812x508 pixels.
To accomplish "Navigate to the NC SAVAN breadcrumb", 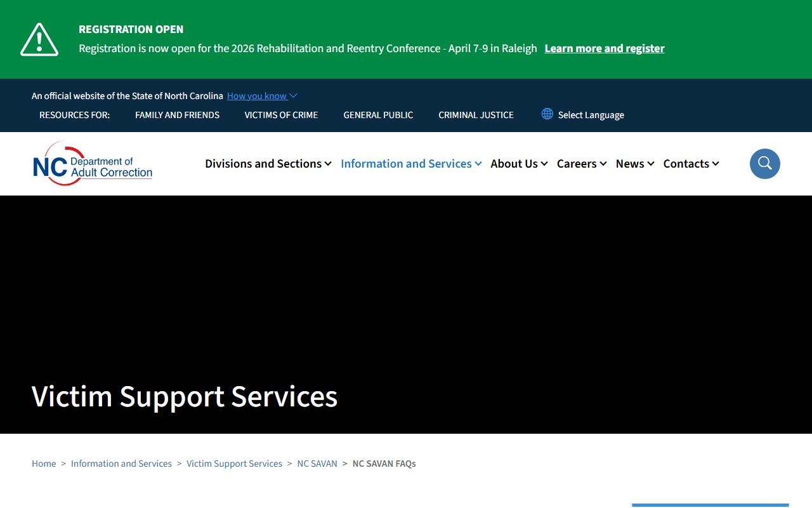I will click(317, 464).
